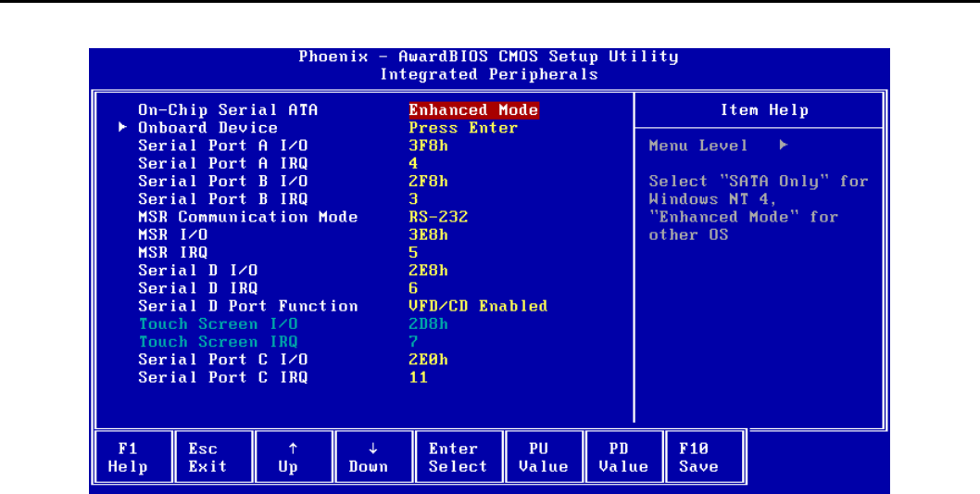The width and height of the screenshot is (980, 494).
Task: Click the Item Help panel heading
Action: point(764,110)
